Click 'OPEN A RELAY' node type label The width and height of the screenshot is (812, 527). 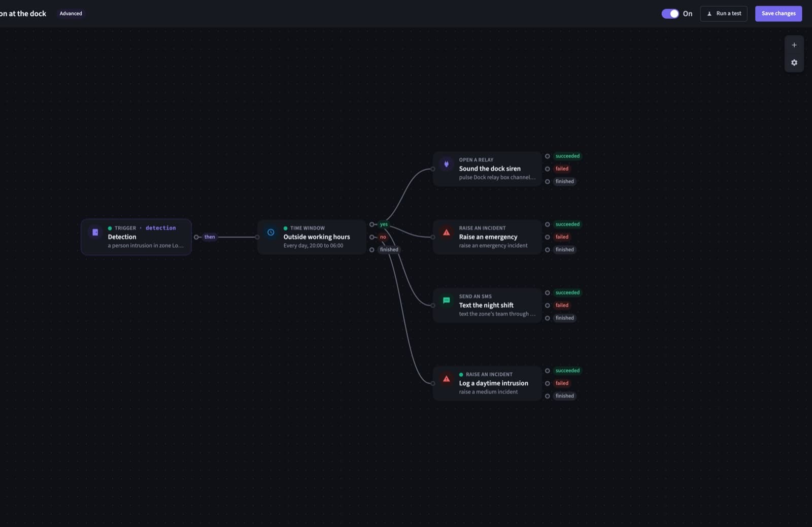pos(476,160)
